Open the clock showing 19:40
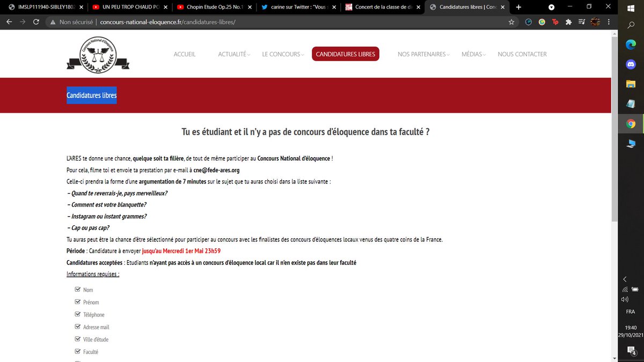The image size is (644, 362). coord(631,328)
